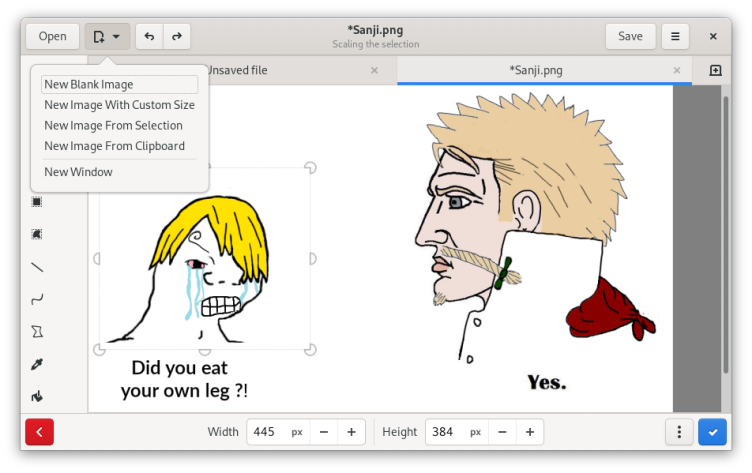Activate the color picker eyedropper tool
752x473 pixels.
coord(37,364)
